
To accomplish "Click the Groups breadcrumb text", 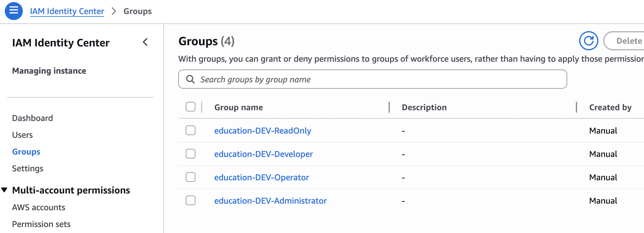I will pos(137,11).
